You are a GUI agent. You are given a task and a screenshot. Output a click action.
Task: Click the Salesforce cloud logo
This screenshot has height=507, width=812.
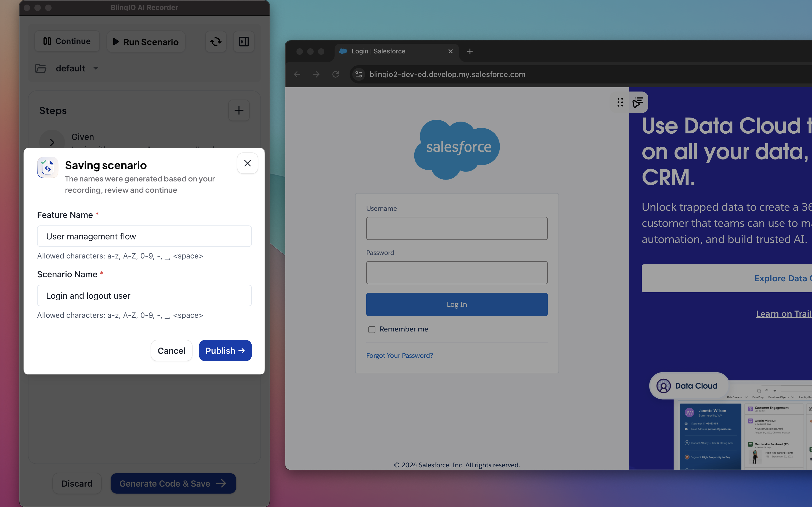coord(457,149)
